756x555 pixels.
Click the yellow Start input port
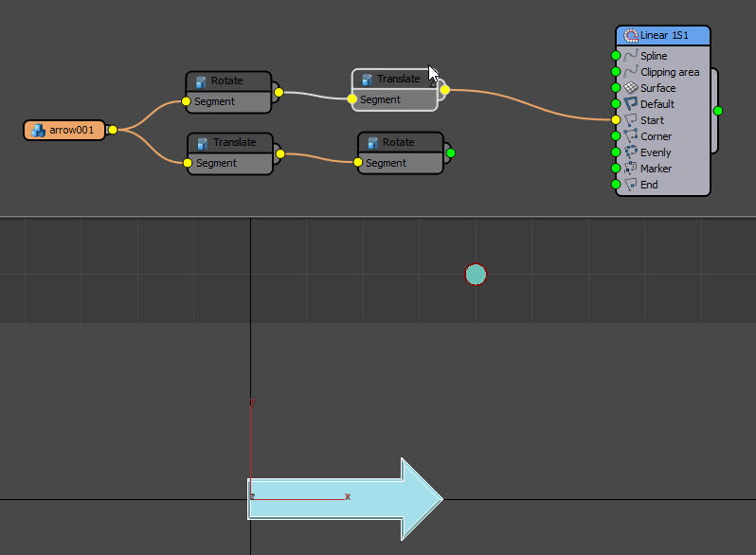(616, 120)
